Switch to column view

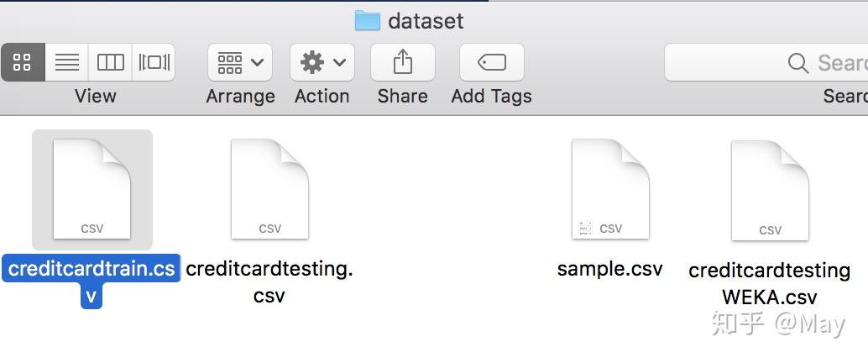(111, 62)
